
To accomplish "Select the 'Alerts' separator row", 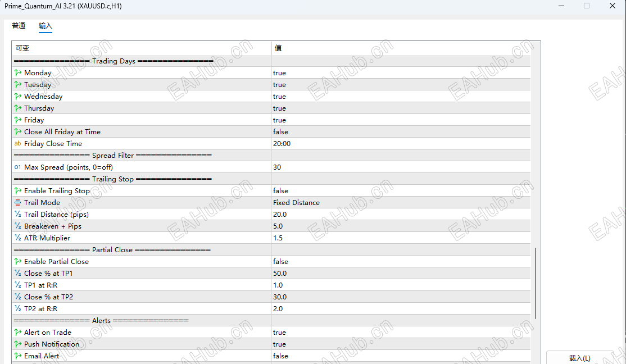I will [x=271, y=321].
